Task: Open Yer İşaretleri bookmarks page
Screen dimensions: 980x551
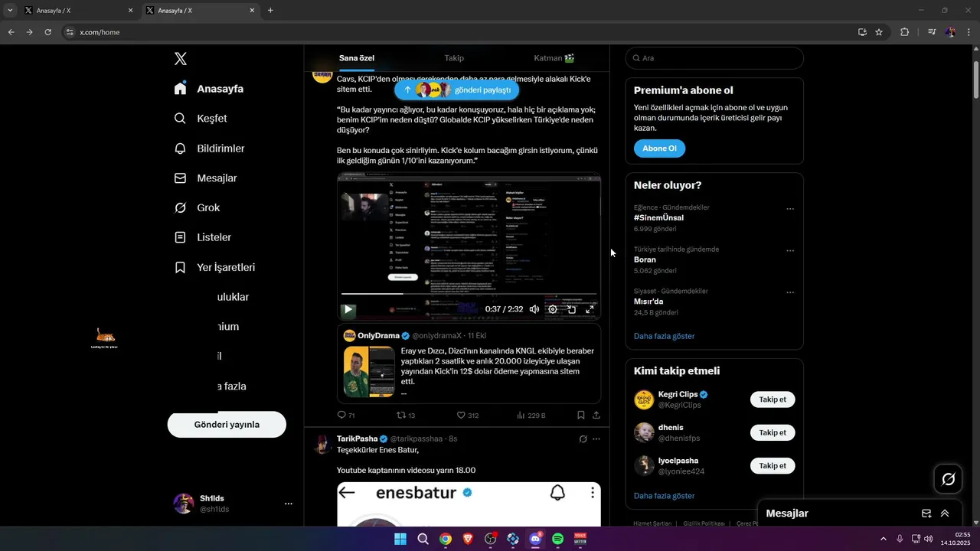Action: click(x=214, y=268)
